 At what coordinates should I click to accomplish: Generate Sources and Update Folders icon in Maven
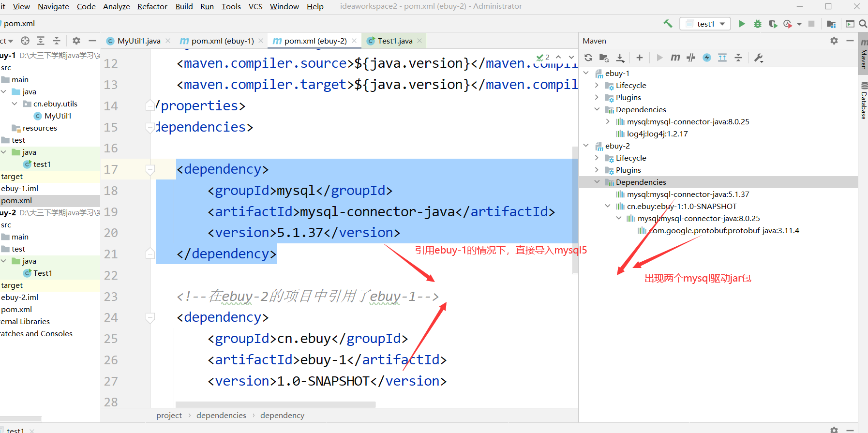coord(604,58)
